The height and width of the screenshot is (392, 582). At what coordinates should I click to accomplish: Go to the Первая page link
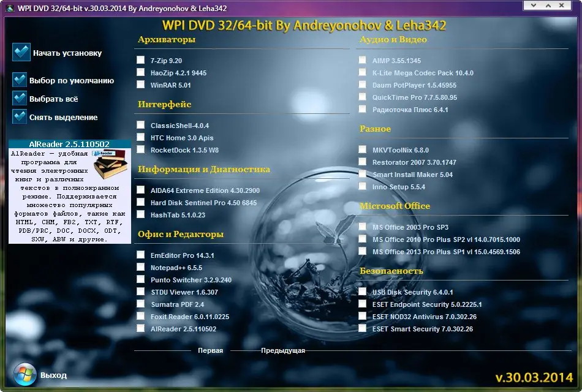click(211, 350)
